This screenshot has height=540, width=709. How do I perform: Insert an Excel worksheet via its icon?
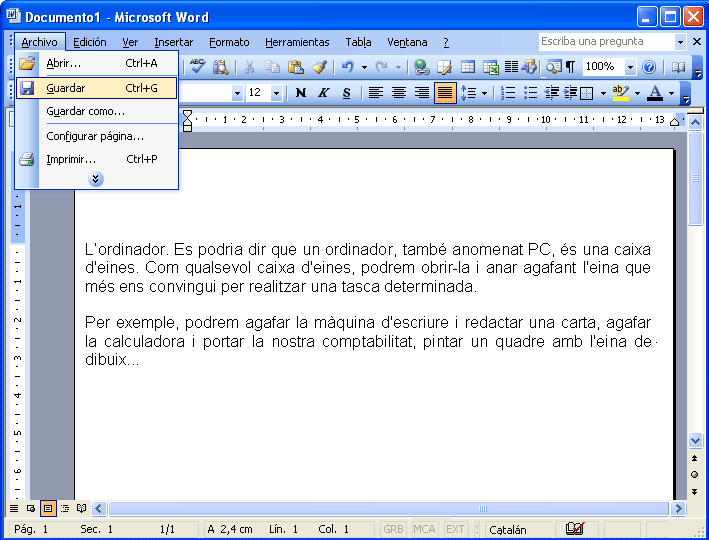490,67
